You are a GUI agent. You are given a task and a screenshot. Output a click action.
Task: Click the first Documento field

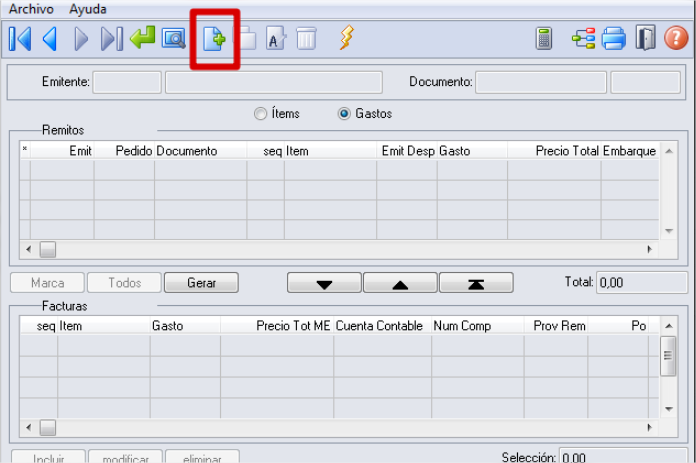pyautogui.click(x=541, y=82)
